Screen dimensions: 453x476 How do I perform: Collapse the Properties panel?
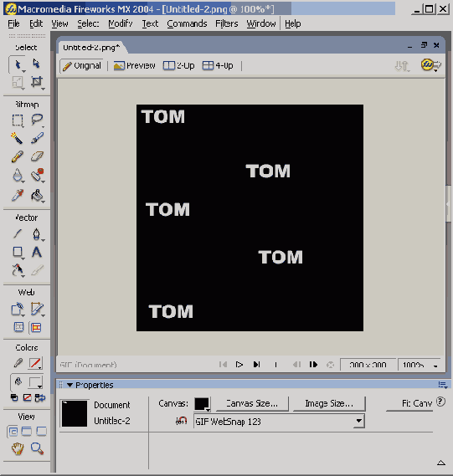[69, 385]
